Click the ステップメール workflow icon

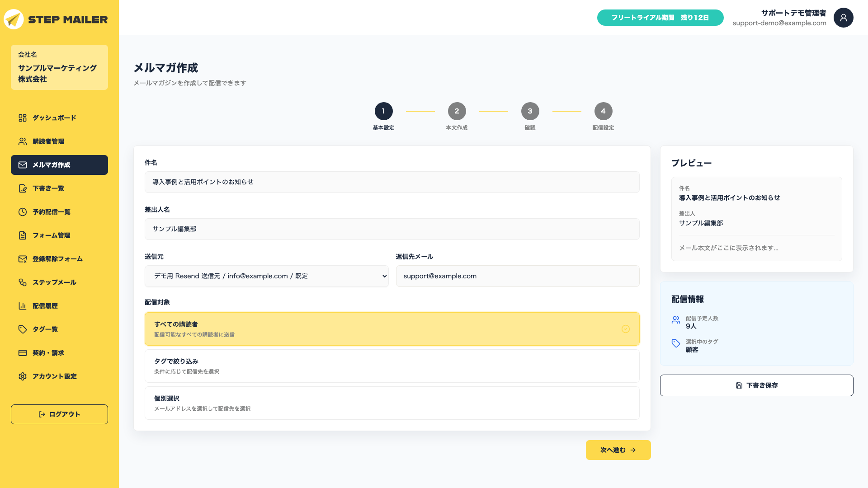[23, 282]
